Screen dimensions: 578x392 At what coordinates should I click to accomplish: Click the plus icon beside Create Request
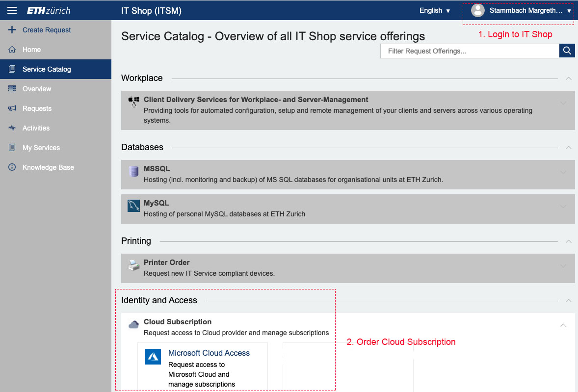click(12, 30)
